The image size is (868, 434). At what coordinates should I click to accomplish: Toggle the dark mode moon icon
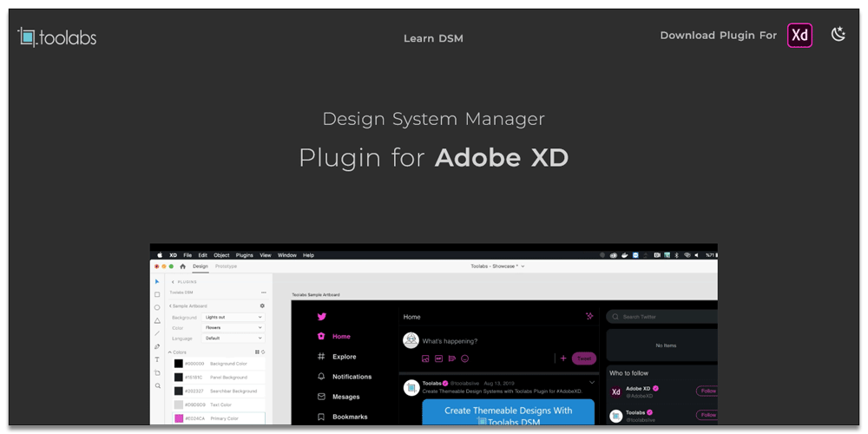tap(838, 35)
